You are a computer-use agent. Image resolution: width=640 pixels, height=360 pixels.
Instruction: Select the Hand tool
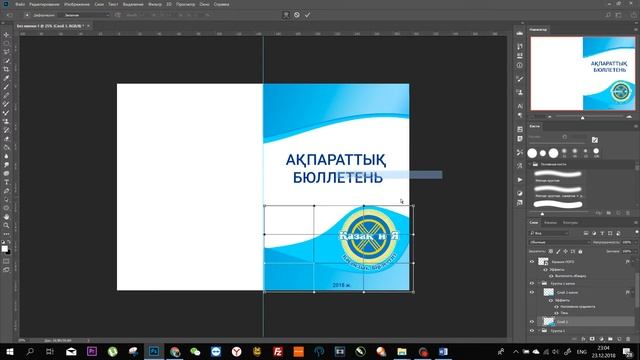pos(7,217)
